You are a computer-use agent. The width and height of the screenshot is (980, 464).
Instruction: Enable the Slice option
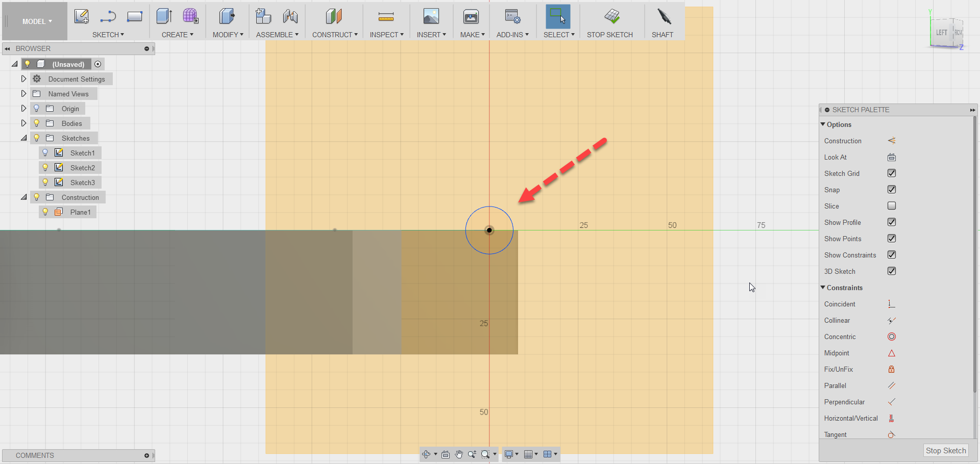(x=892, y=206)
